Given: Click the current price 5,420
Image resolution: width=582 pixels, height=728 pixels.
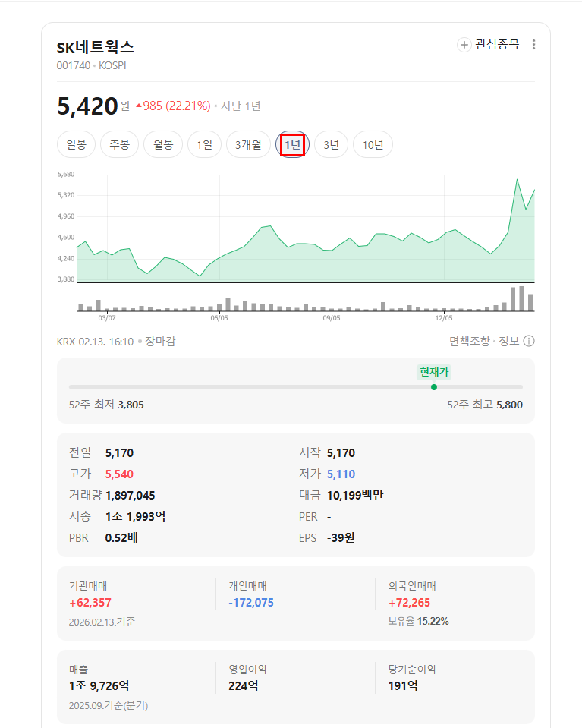Looking at the screenshot, I should point(87,106).
